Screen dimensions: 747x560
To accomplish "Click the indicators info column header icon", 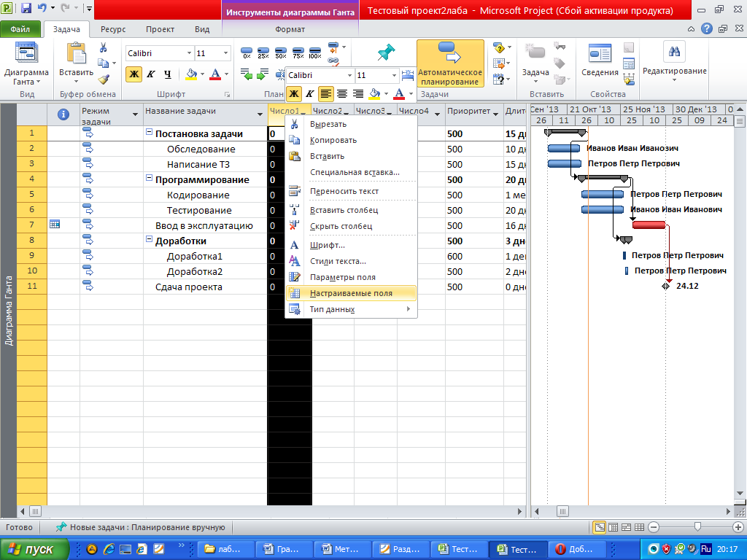I will [63, 114].
